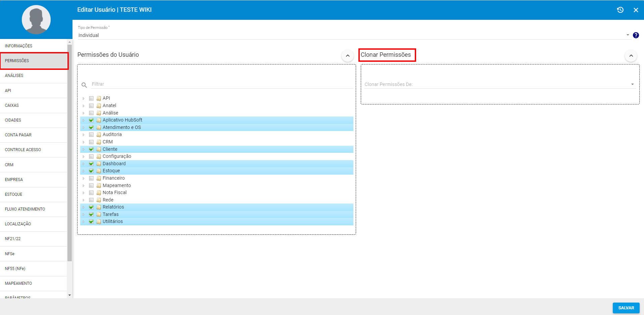Image resolution: width=644 pixels, height=315 pixels.
Task: Click the sidebar scrollbar down arrow
Action: tap(69, 295)
